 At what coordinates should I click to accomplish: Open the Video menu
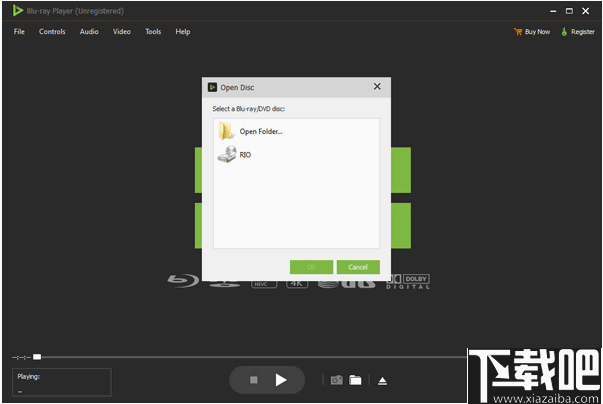(x=122, y=32)
